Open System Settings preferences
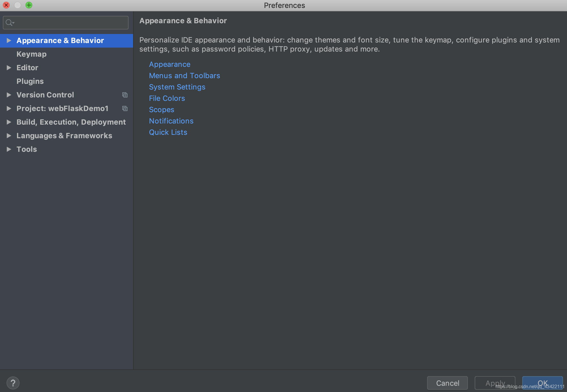This screenshot has height=392, width=567. point(177,87)
